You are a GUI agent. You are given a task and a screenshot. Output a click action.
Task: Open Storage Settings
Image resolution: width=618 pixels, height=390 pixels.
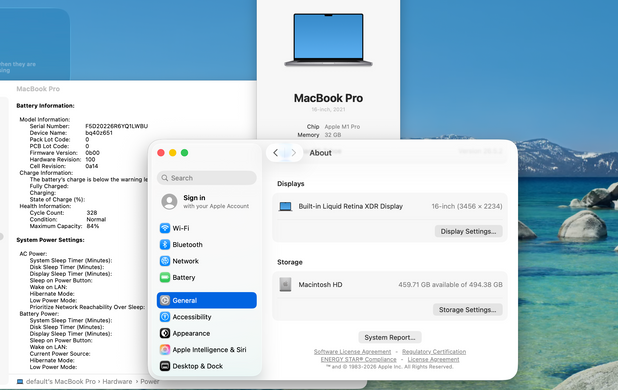pyautogui.click(x=467, y=310)
